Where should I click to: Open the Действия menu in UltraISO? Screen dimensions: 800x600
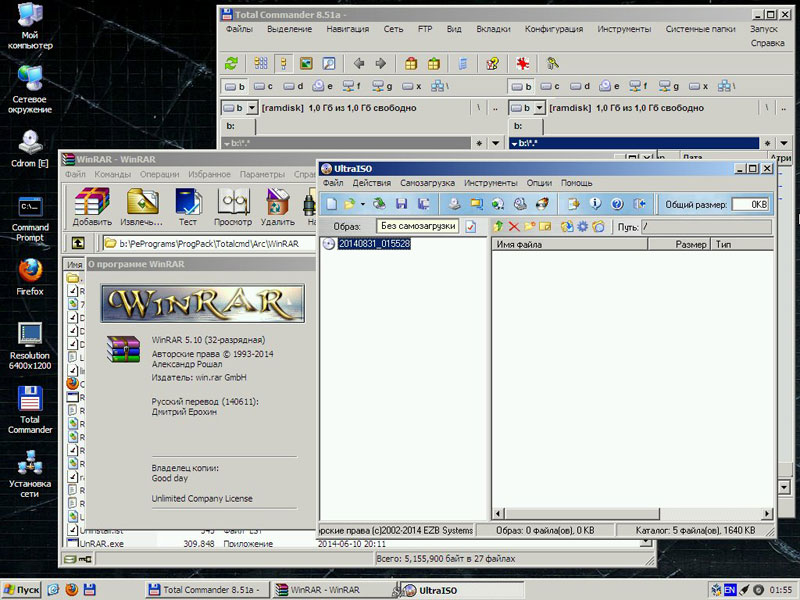tap(372, 183)
